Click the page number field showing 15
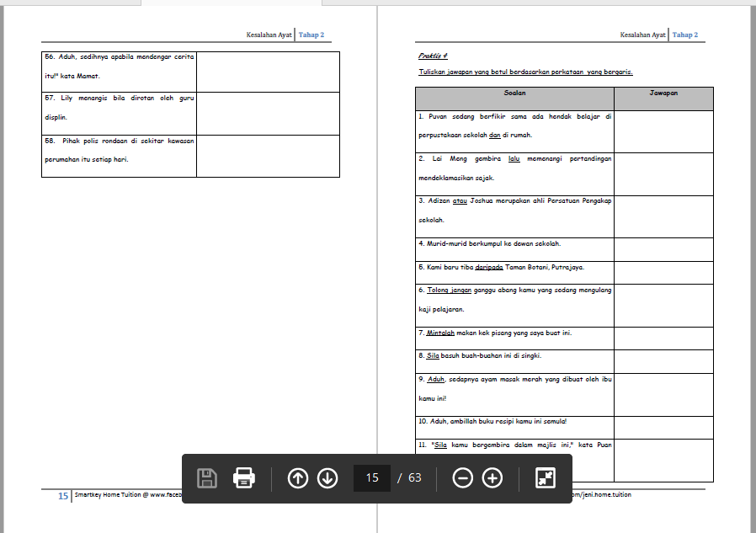The width and height of the screenshot is (756, 533). click(372, 478)
